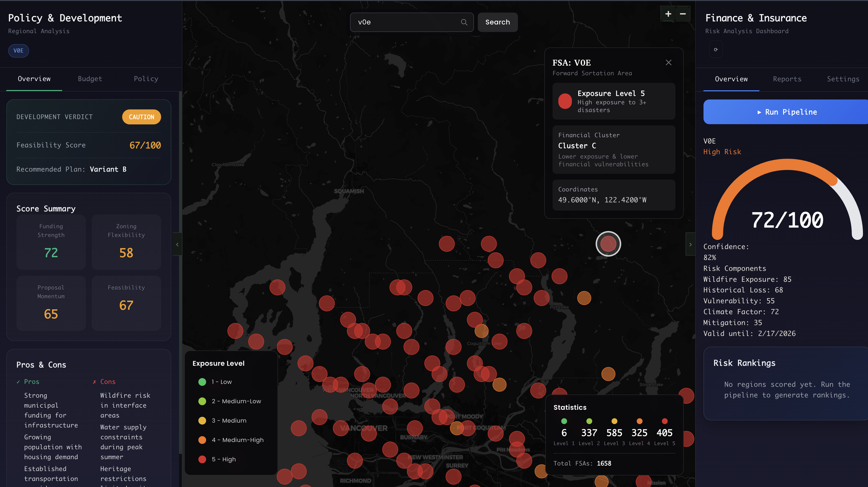Zoom out the map with minus icon

pos(683,14)
